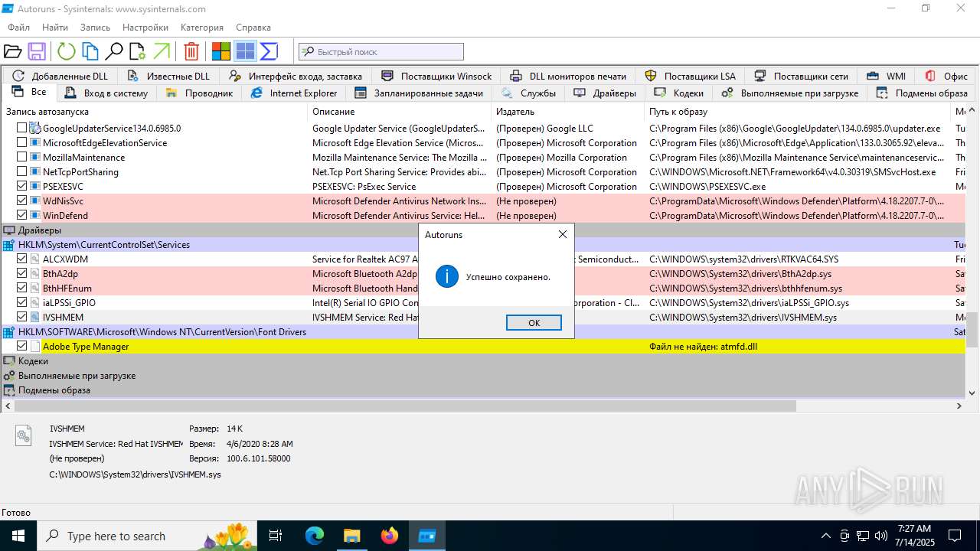Check the MozillaMaintenance entry checkbox
Viewport: 980px width, 551px height.
(22, 158)
